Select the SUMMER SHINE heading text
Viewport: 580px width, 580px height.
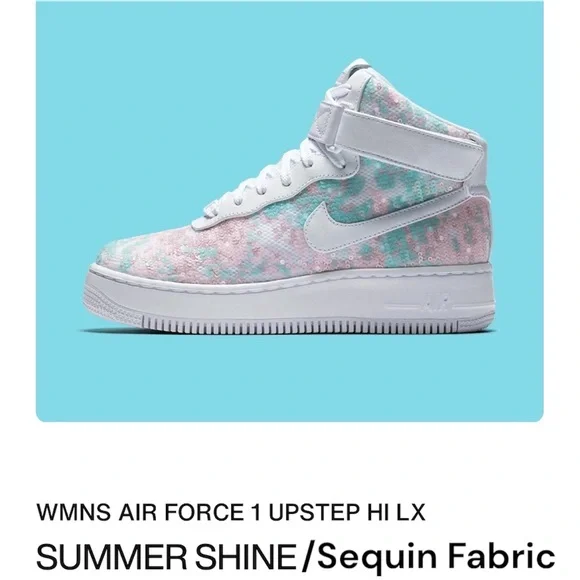click(x=169, y=556)
